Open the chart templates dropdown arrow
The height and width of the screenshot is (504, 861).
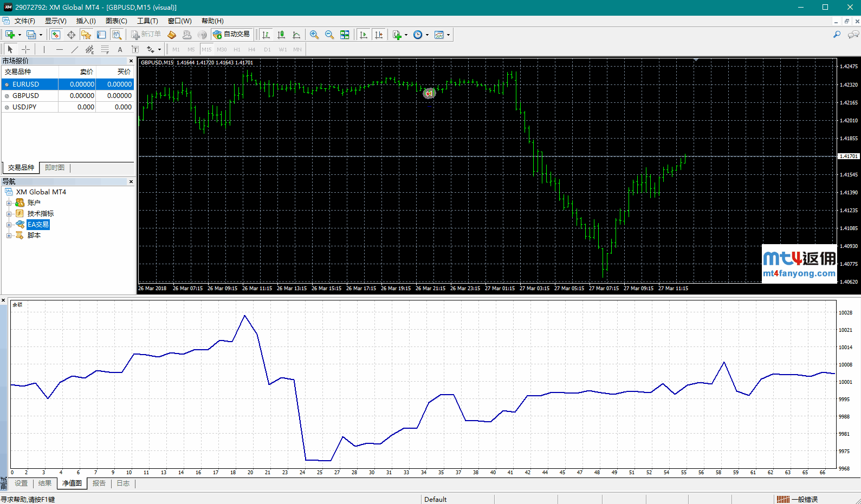(448, 35)
